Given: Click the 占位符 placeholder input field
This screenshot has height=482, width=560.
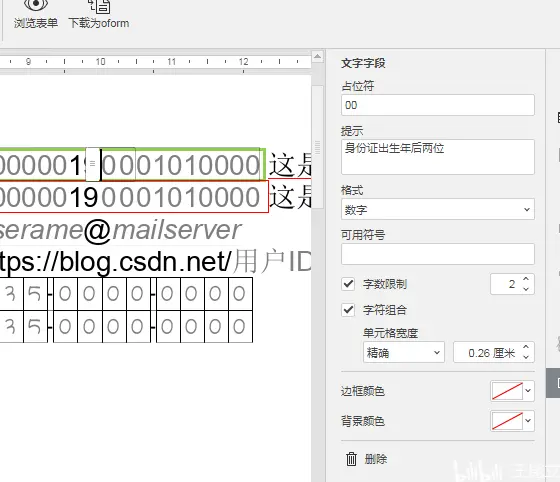Looking at the screenshot, I should pos(438,105).
